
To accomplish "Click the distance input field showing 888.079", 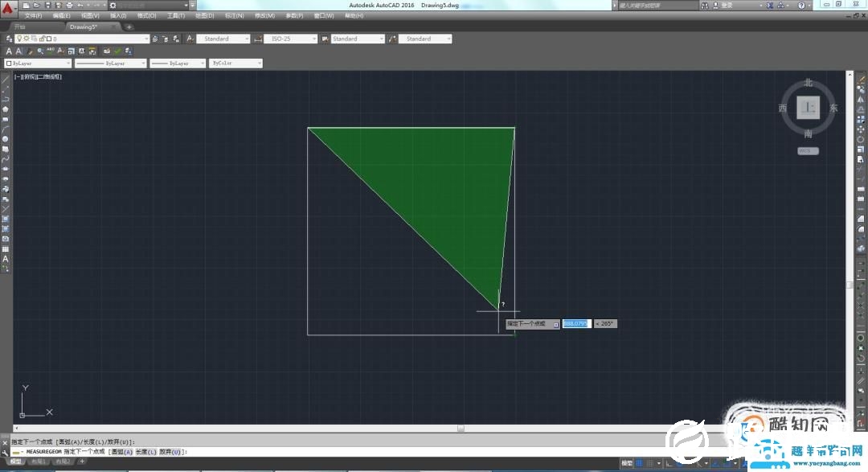I will [x=575, y=323].
